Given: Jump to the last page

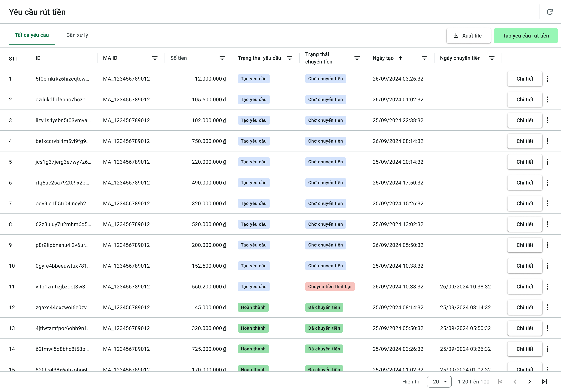Looking at the screenshot, I should pyautogui.click(x=545, y=381).
